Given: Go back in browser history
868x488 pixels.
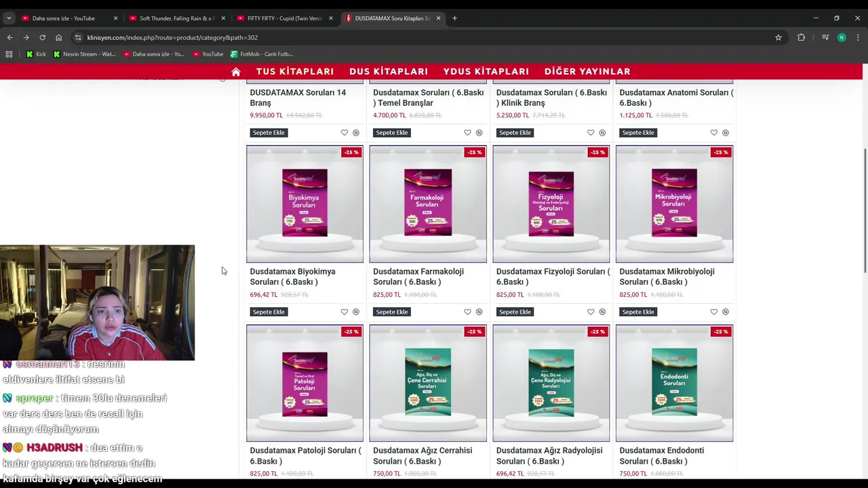Looking at the screenshot, I should [9, 37].
